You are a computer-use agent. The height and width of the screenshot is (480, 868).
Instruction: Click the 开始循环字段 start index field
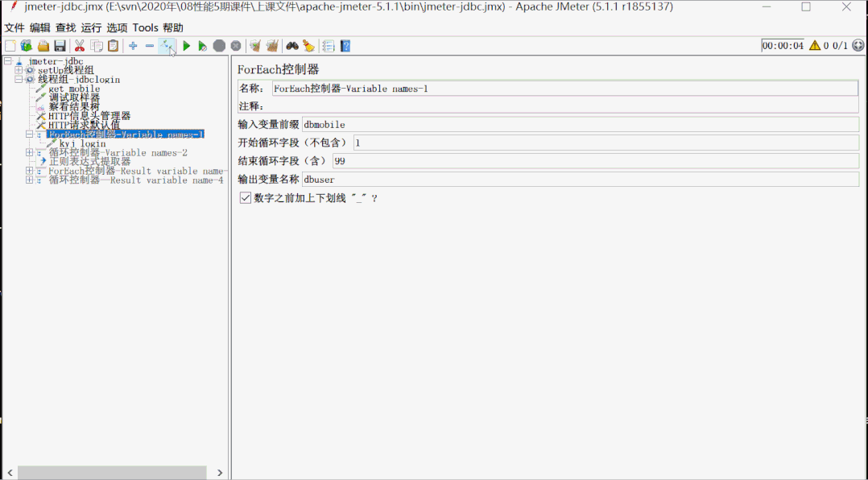(x=606, y=143)
